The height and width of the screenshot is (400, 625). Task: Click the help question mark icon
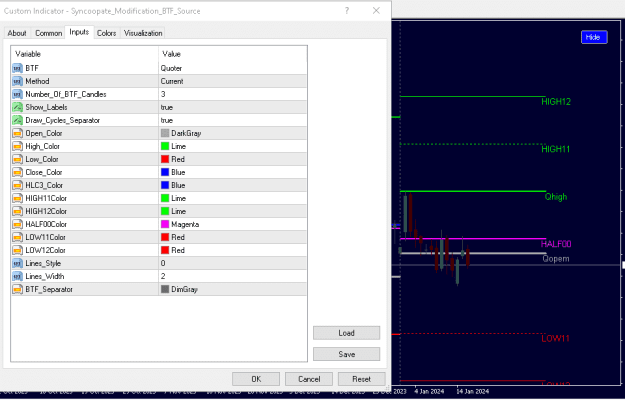click(347, 11)
